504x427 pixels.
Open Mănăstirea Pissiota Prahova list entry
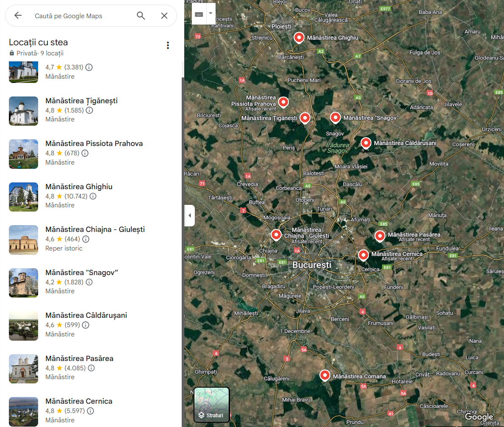click(94, 143)
